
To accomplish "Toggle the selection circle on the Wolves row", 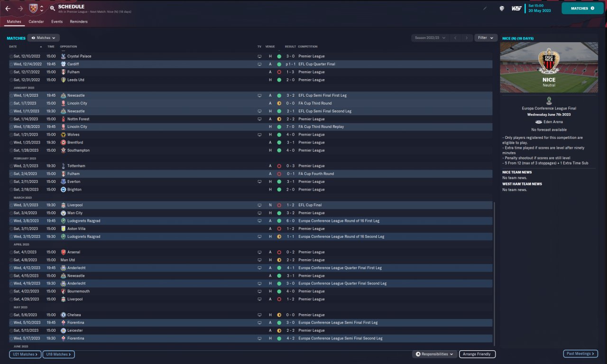I will [x=11, y=135].
